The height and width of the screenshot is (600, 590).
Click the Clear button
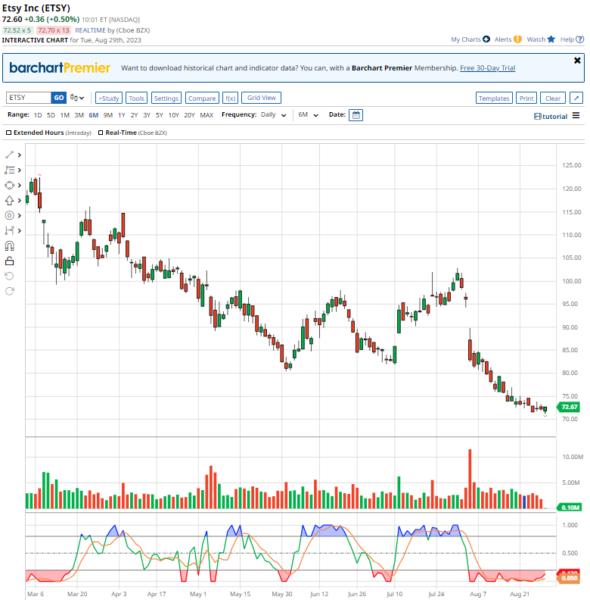coord(553,98)
